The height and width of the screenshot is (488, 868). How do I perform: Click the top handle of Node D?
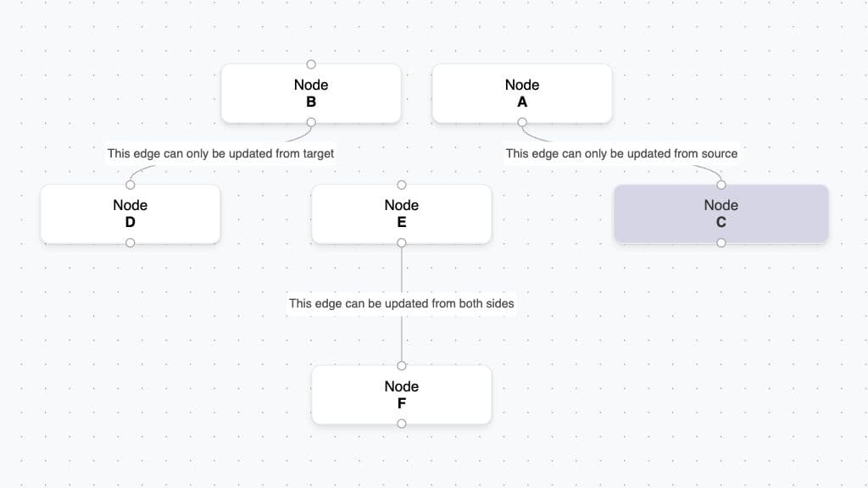[x=131, y=185]
